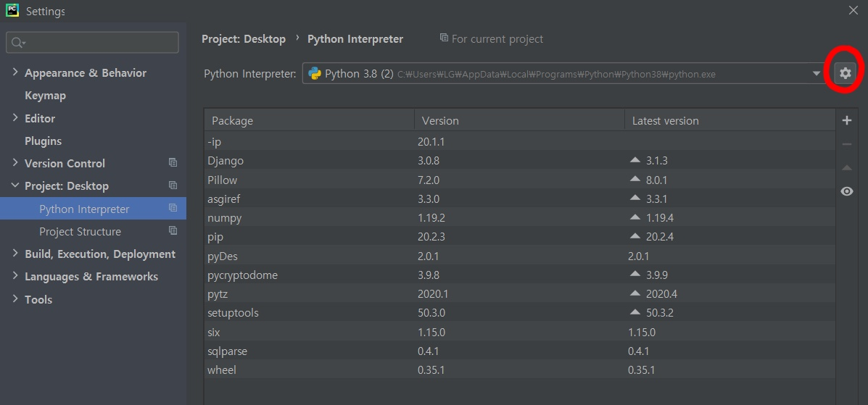
Task: Click latest version 20.2.4 cell
Action: click(x=659, y=237)
